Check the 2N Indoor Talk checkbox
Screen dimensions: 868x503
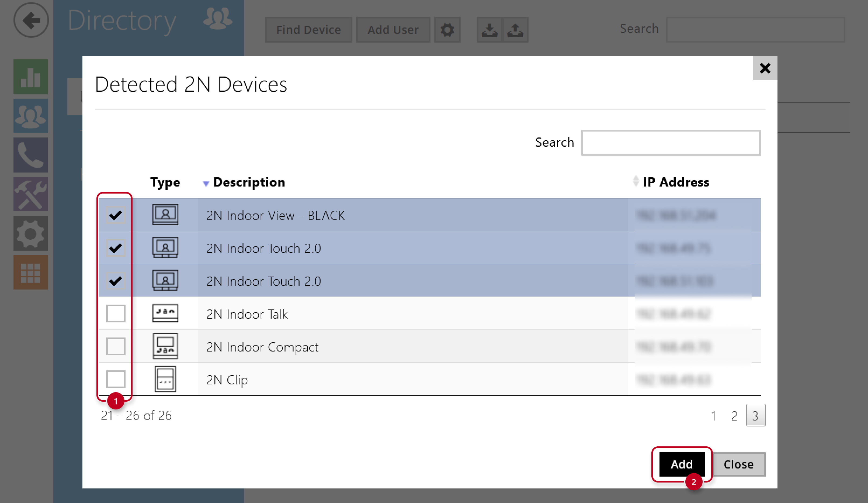[115, 313]
